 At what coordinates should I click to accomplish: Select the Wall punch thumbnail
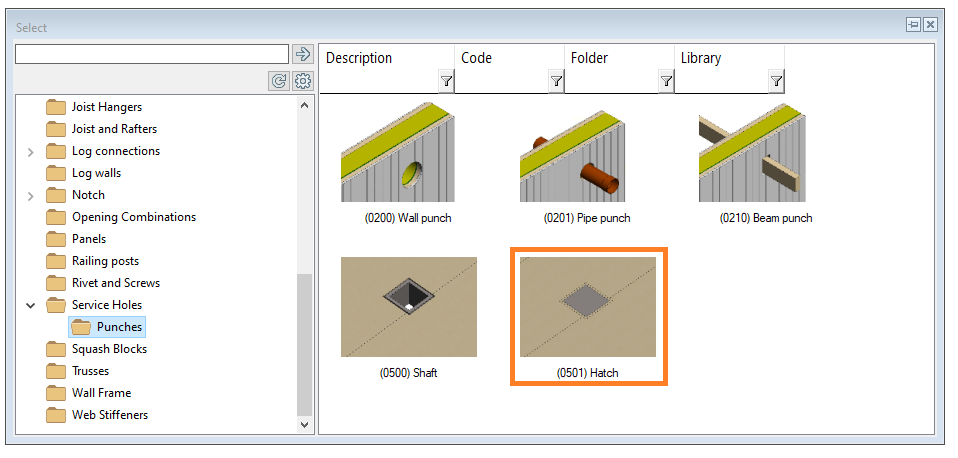point(398,152)
